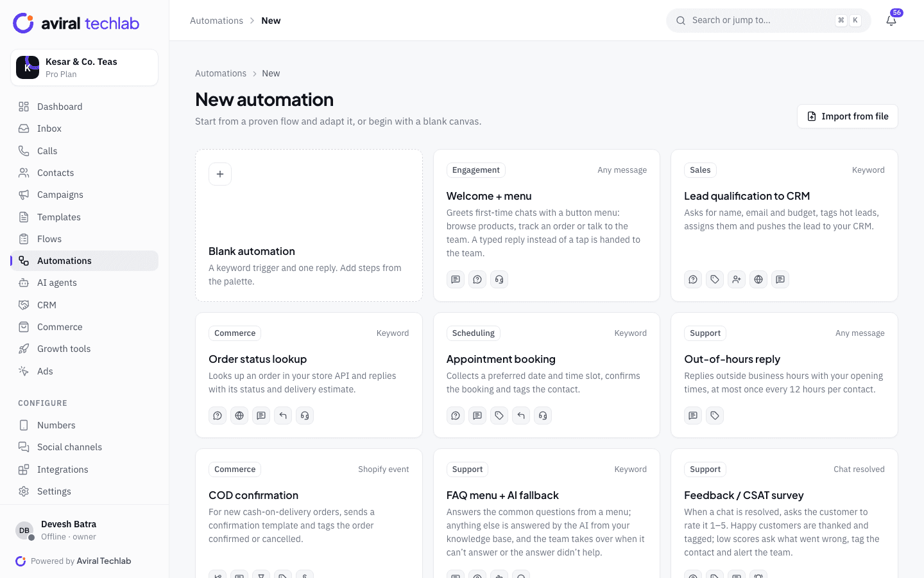The image size is (924, 578).
Task: Click globe icon on Lead qualification card
Action: point(758,279)
